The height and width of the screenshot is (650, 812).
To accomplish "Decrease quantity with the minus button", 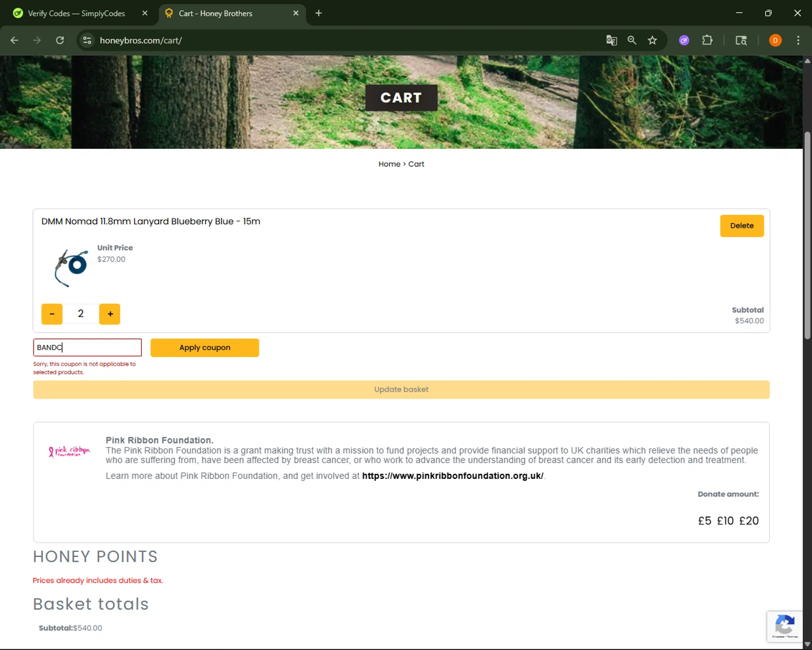I will [52, 314].
